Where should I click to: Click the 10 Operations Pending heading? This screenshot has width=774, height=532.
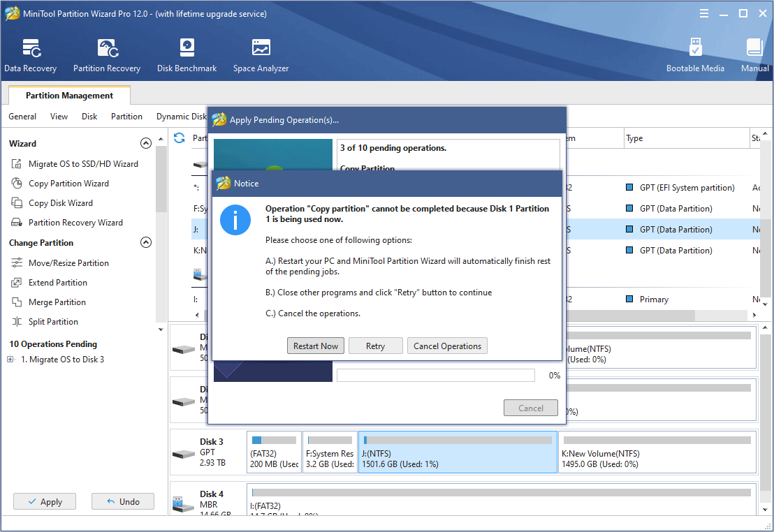click(53, 344)
